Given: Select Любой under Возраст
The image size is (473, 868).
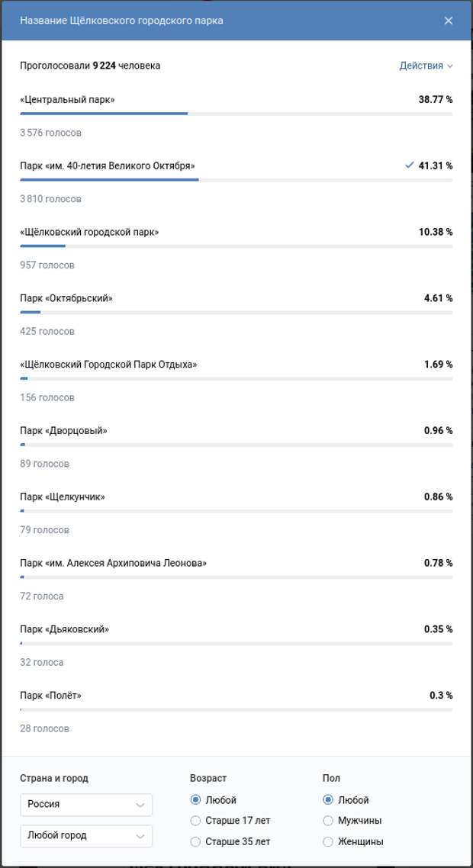Looking at the screenshot, I should (x=214, y=800).
